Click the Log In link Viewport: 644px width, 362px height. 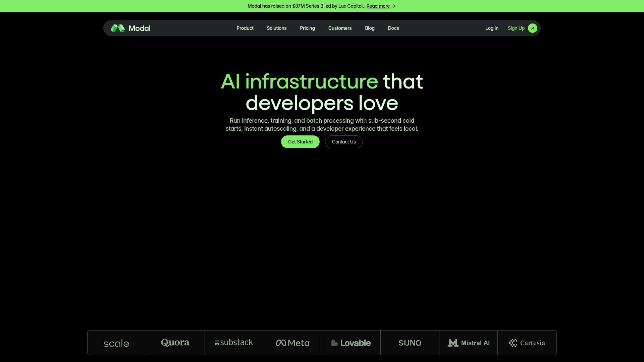(492, 28)
